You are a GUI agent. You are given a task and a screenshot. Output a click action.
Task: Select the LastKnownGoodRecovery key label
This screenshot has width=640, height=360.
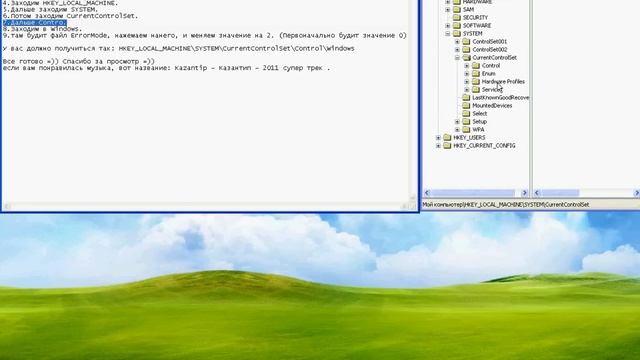click(500, 98)
